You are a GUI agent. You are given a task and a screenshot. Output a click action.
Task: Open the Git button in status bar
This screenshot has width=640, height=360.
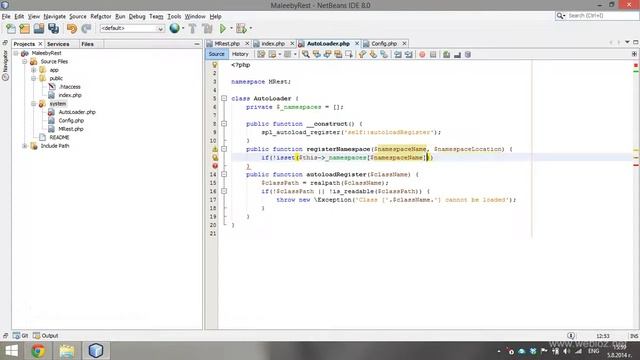point(20,336)
